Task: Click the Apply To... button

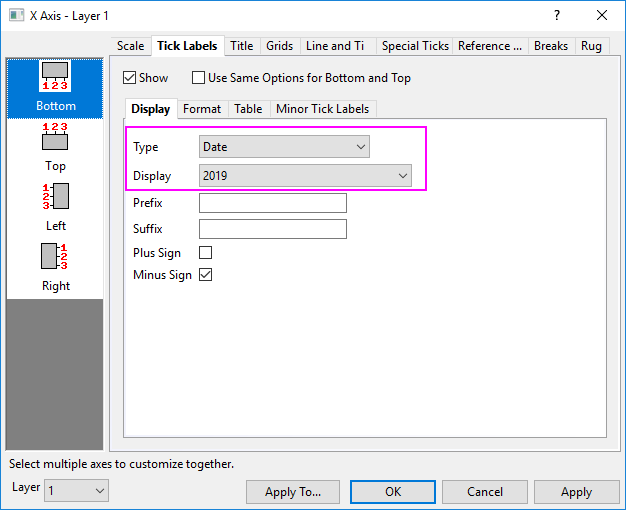Action: pyautogui.click(x=293, y=492)
